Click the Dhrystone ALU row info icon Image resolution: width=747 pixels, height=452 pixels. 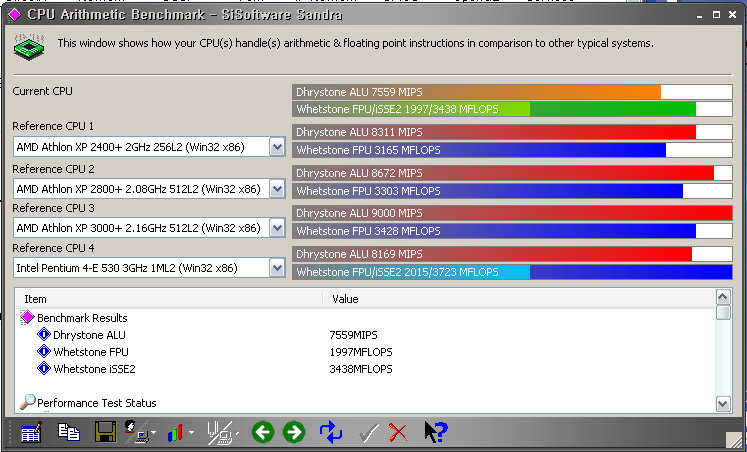[44, 334]
